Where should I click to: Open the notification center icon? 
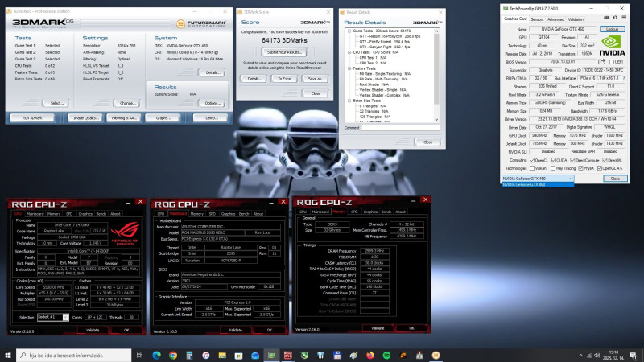[x=634, y=356]
